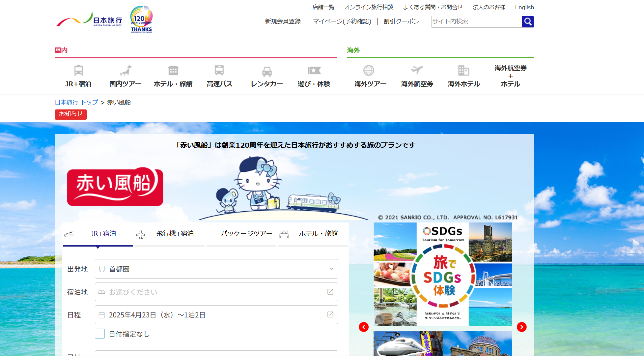Open the 日程 date selector
Viewport: 644px width, 356px height.
pos(216,315)
